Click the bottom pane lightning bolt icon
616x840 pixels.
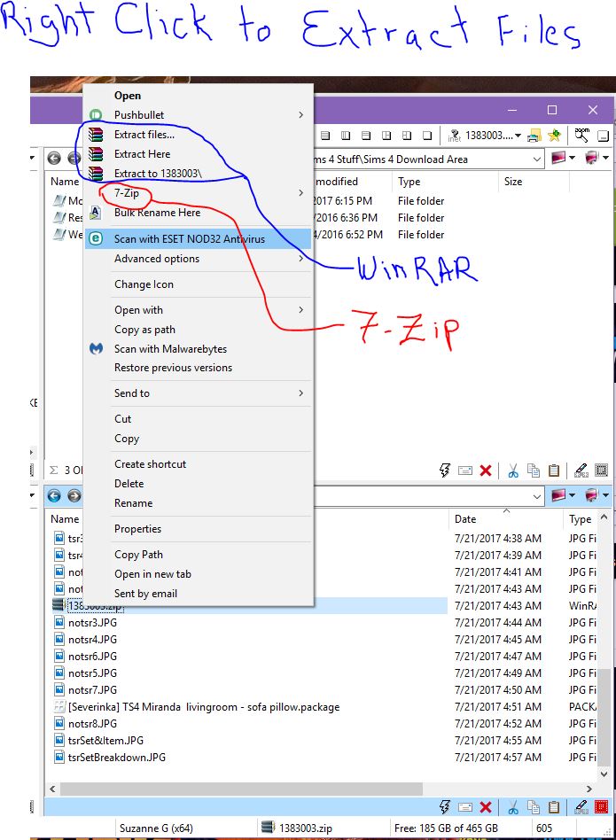(x=445, y=807)
